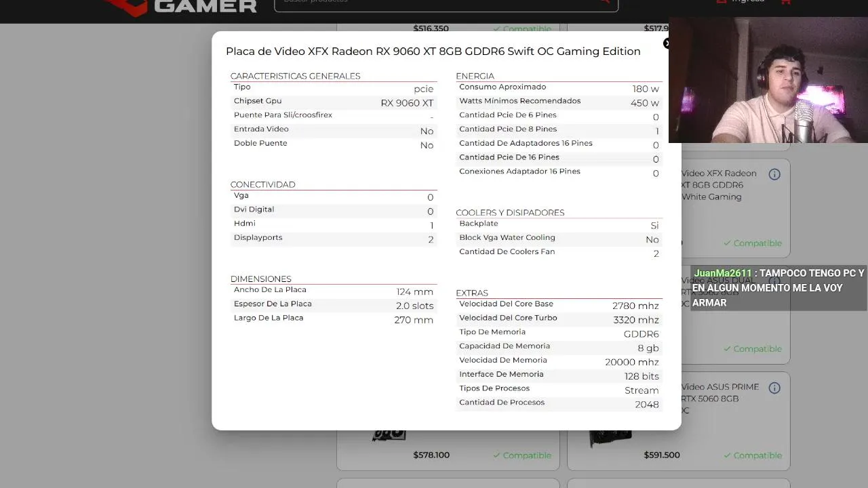Select the Interface De Memoria value 128 bits
Viewport: 868px width, 488px height.
point(642,376)
